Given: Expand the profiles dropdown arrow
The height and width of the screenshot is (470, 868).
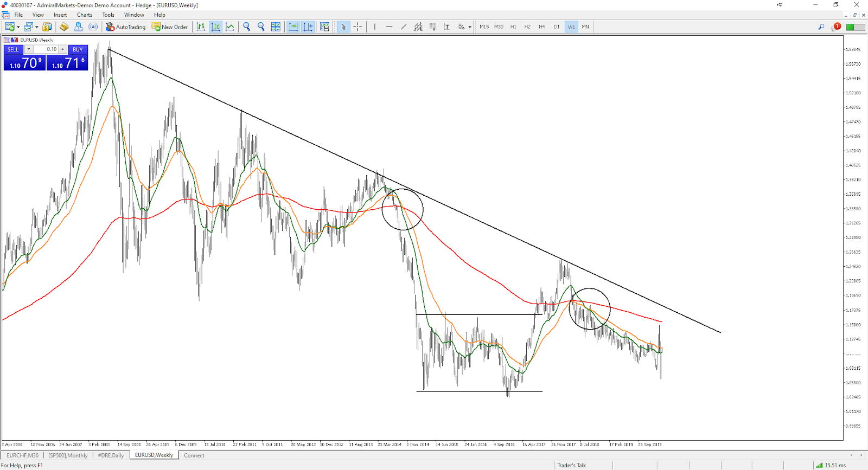Looking at the screenshot, I should coord(36,27).
